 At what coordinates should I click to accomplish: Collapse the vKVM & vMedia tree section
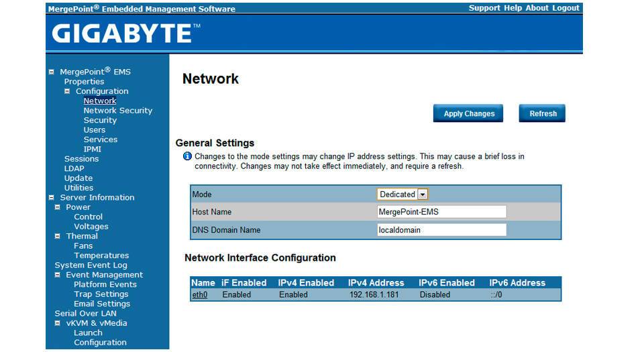[58, 323]
